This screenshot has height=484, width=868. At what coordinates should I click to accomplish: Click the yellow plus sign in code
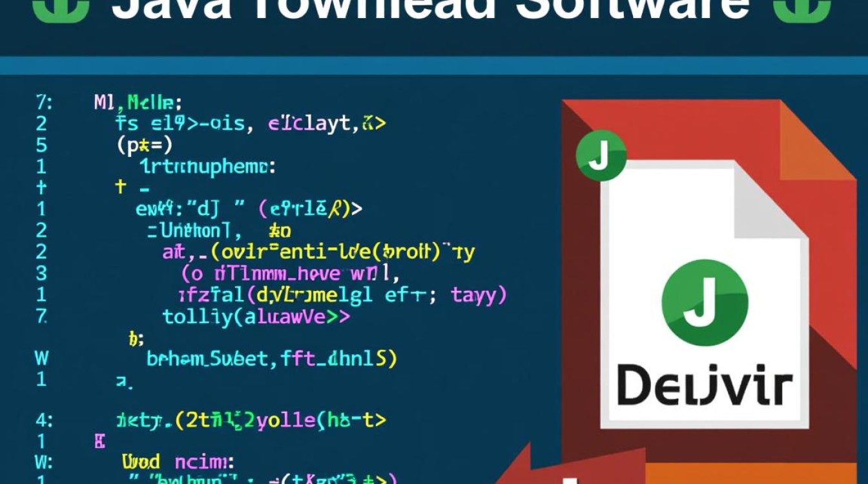click(x=119, y=188)
